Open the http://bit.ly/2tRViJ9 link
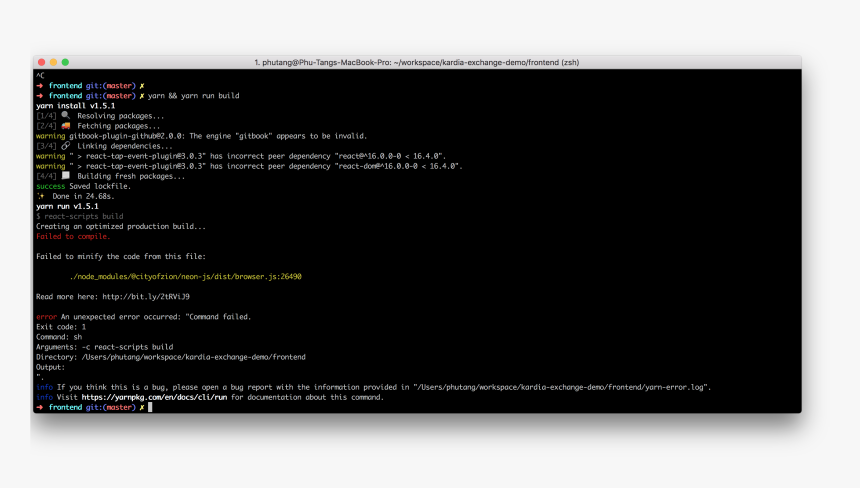 (146, 297)
